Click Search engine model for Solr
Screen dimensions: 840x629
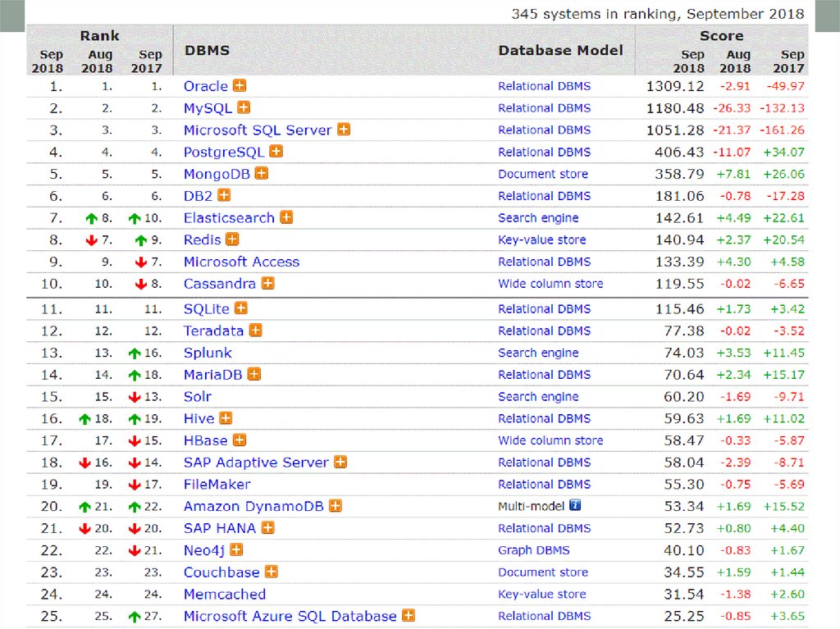pyautogui.click(x=538, y=397)
